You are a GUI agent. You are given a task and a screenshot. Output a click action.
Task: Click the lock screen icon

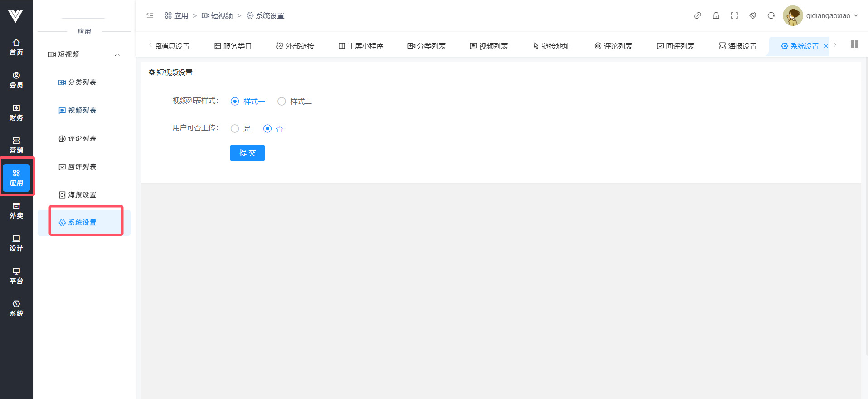716,15
